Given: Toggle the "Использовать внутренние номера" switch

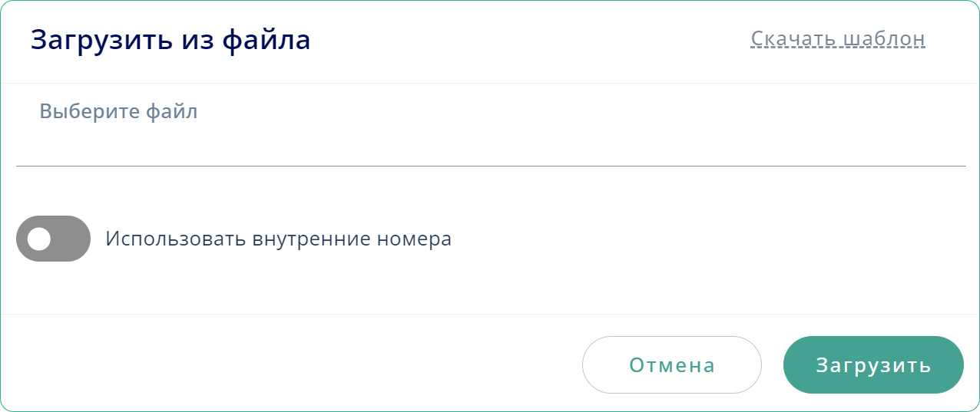Looking at the screenshot, I should tap(53, 239).
